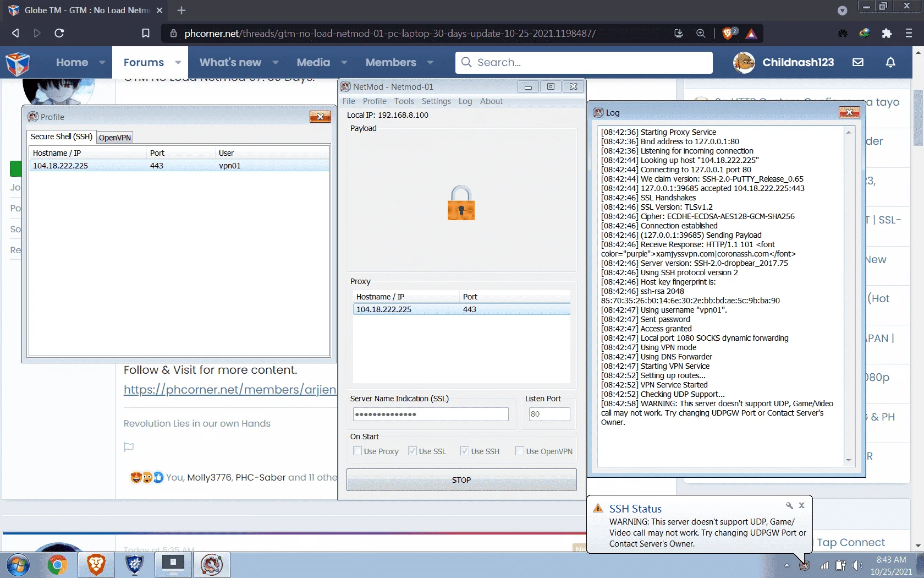This screenshot has height=578, width=924.
Task: Open the alerts bell icon
Action: point(890,62)
